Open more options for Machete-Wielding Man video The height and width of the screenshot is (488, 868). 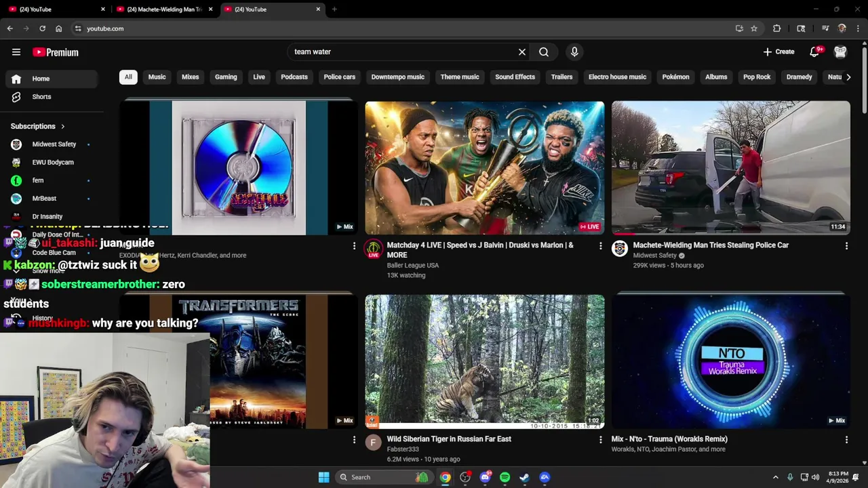click(x=846, y=246)
